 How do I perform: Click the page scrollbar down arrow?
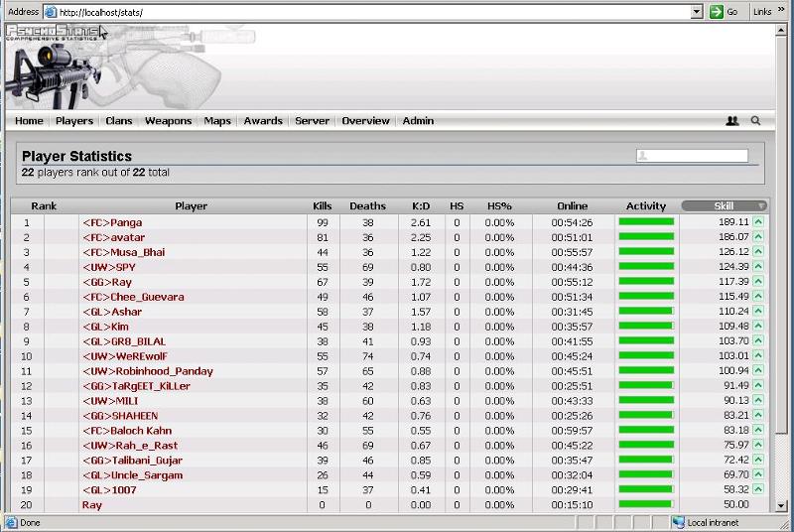coord(781,505)
